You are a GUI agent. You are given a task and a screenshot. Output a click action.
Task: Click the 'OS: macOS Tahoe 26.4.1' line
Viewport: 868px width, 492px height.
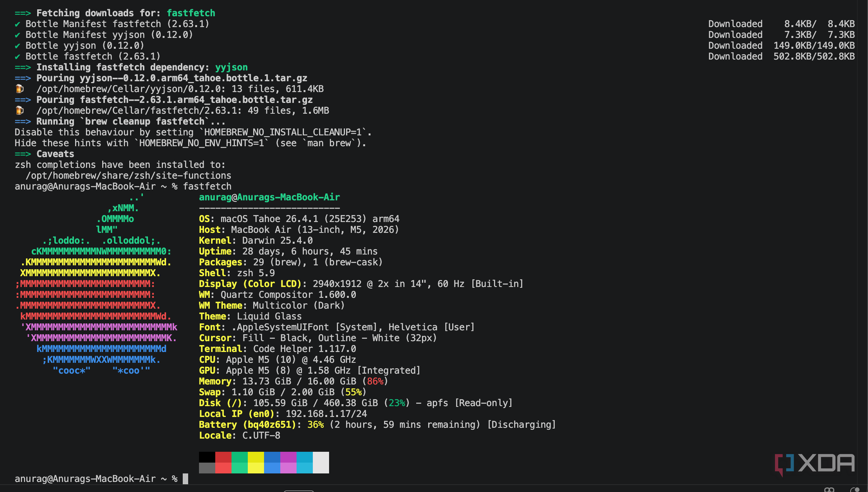point(299,219)
